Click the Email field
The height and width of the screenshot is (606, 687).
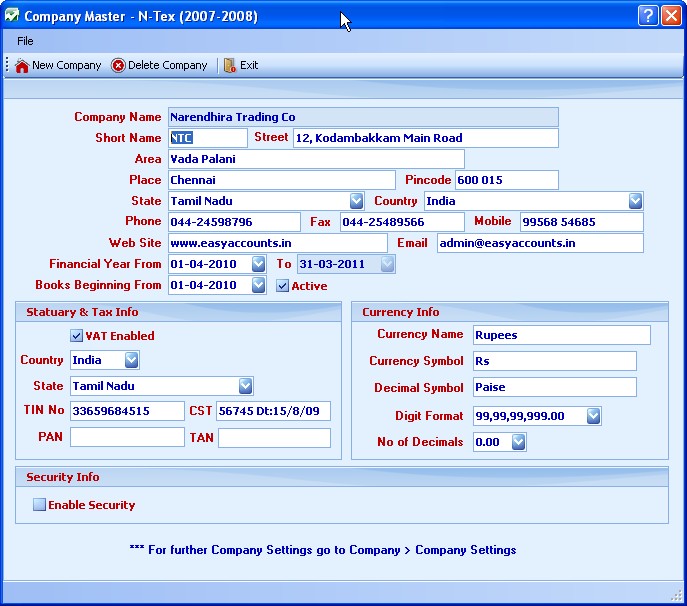tap(540, 243)
